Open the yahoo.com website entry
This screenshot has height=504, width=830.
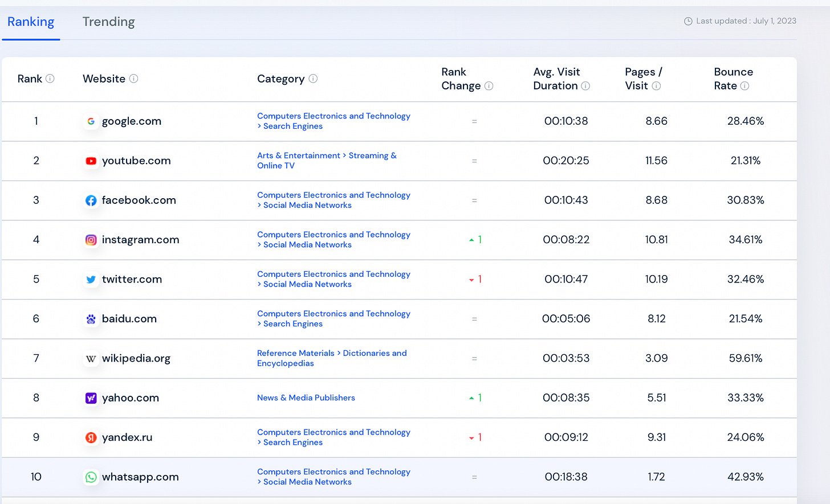coord(130,398)
